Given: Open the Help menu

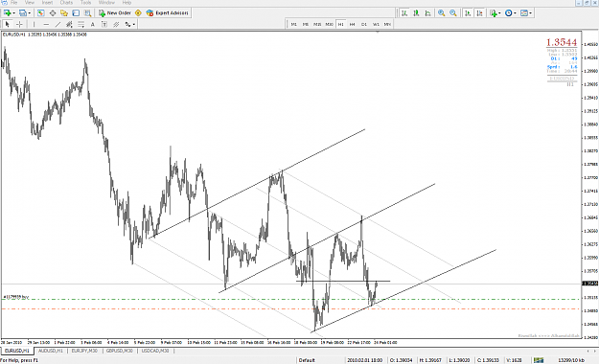Looking at the screenshot, I should 127,3.
